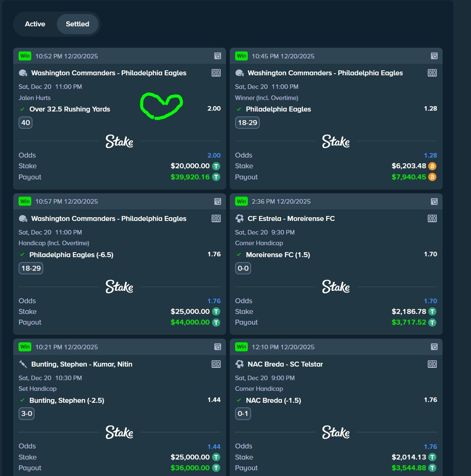Image resolution: width=471 pixels, height=476 pixels.
Task: Click scoreboard icon on Winner (Incl. Overtime) card
Action: click(x=432, y=73)
